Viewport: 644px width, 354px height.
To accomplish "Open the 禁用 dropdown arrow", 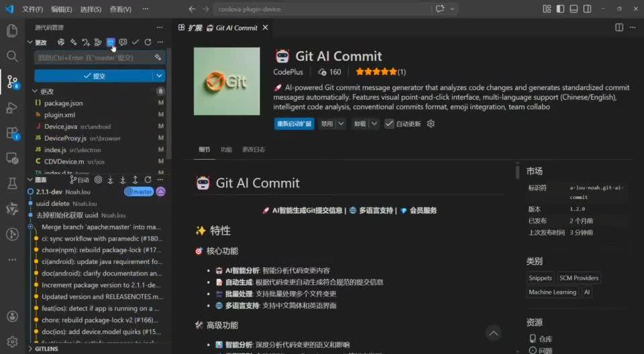I will click(341, 123).
